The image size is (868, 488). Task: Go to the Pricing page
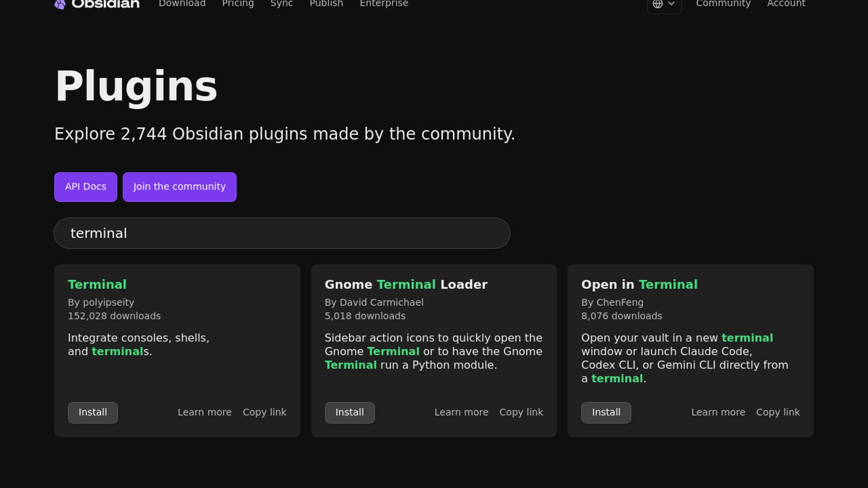pos(238,4)
